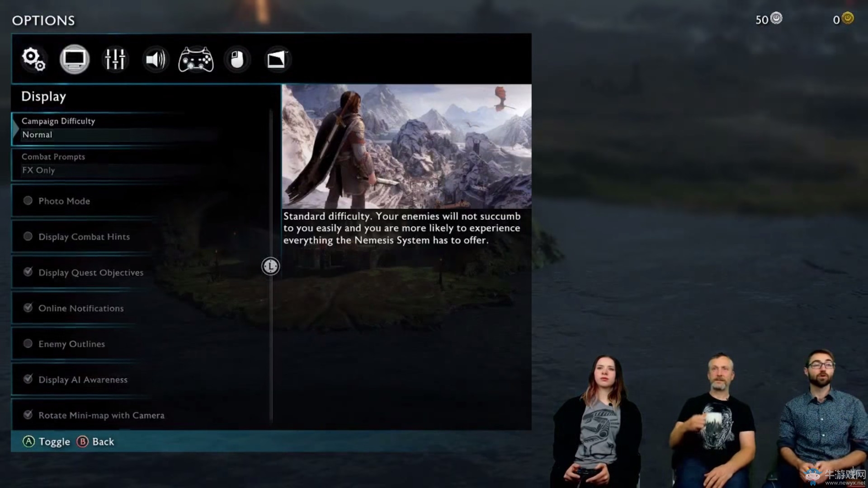Image resolution: width=868 pixels, height=488 pixels.
Task: Uncheck Rotate Mini-map with Camera
Action: (x=28, y=415)
